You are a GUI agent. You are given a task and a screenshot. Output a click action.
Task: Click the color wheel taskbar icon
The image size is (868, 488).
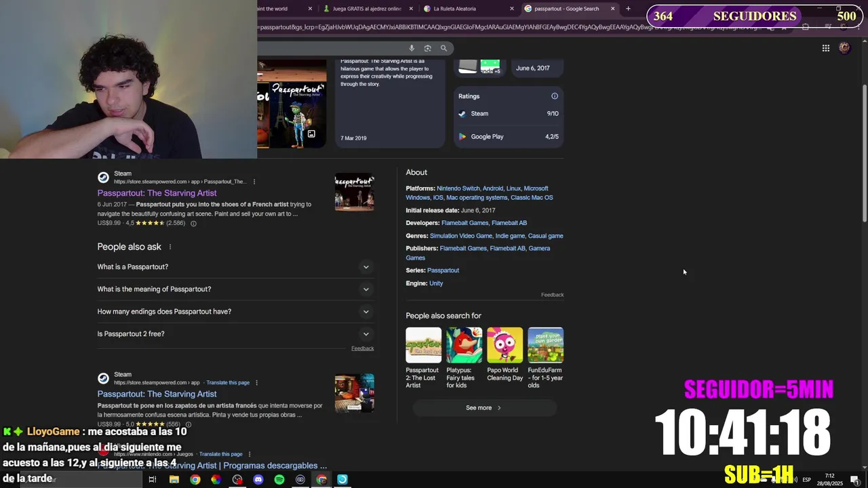pos(216,480)
